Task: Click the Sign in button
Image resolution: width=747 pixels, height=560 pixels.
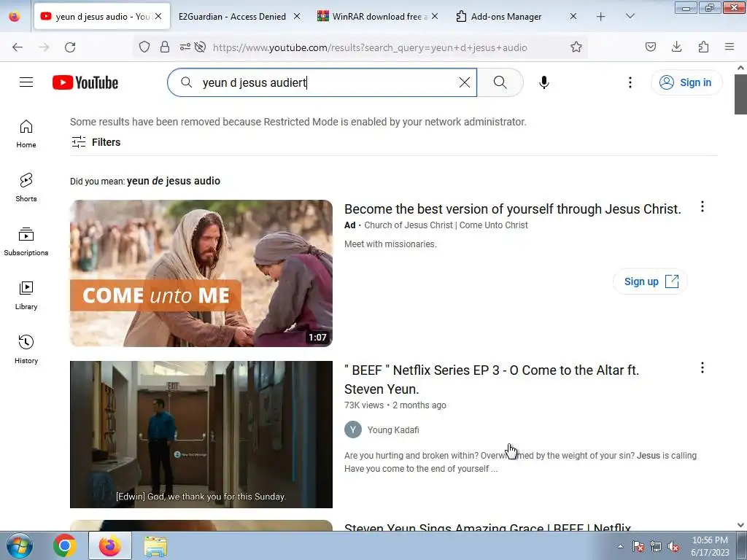Action: coord(686,82)
